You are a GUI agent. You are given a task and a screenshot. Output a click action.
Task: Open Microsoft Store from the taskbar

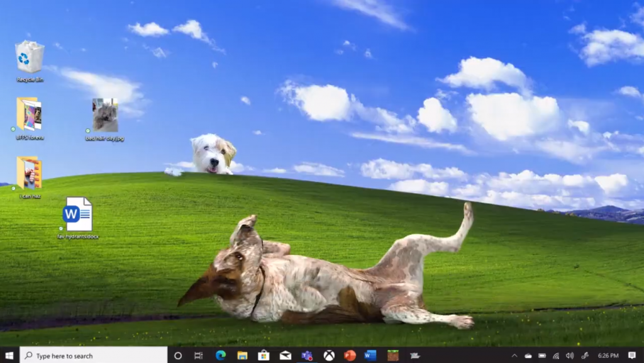[x=264, y=355]
